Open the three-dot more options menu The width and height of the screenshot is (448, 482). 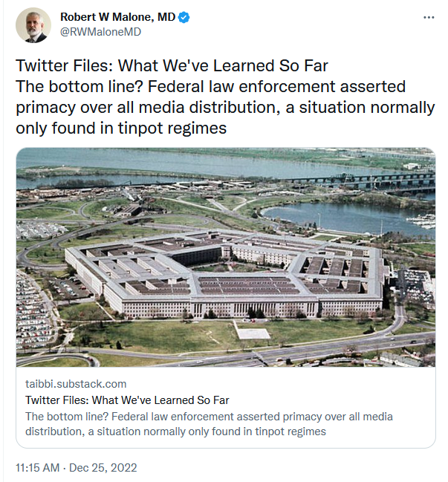point(428,17)
